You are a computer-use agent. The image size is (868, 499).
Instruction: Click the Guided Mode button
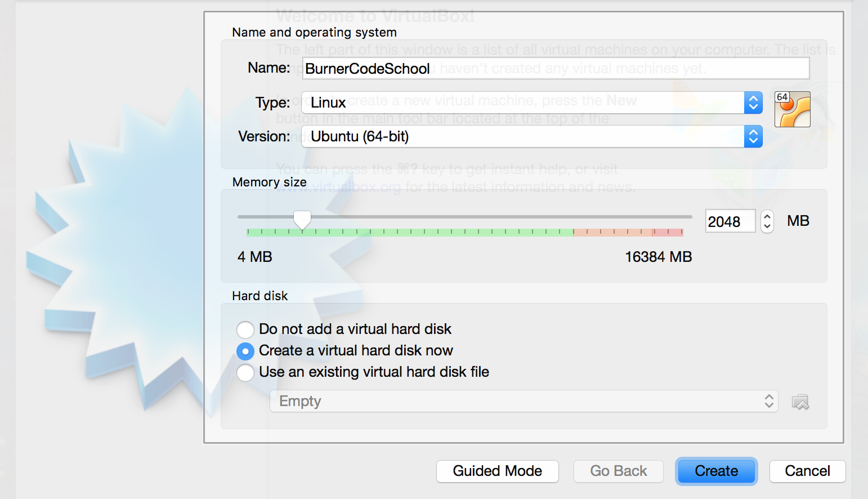pyautogui.click(x=498, y=471)
